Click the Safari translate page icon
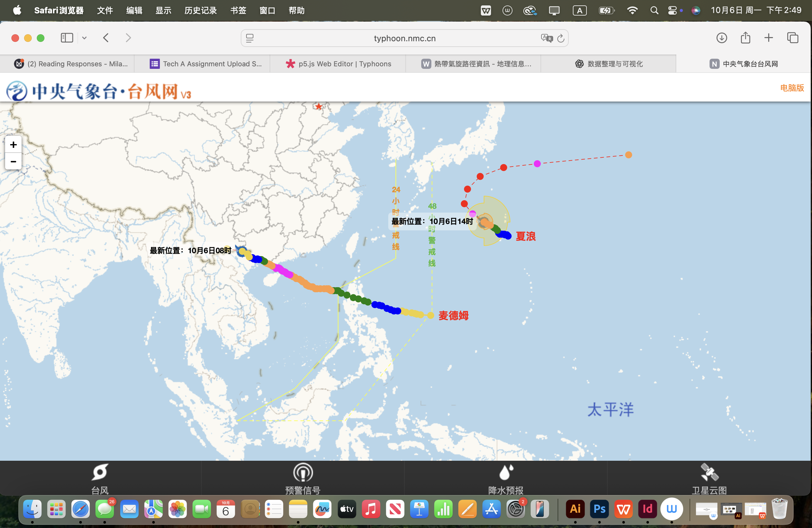This screenshot has width=812, height=528. point(546,38)
